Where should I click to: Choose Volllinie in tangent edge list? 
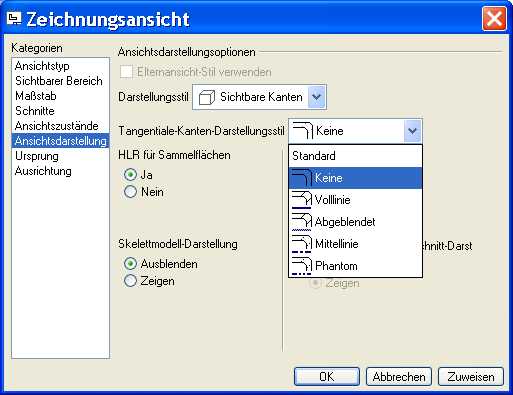(355, 200)
